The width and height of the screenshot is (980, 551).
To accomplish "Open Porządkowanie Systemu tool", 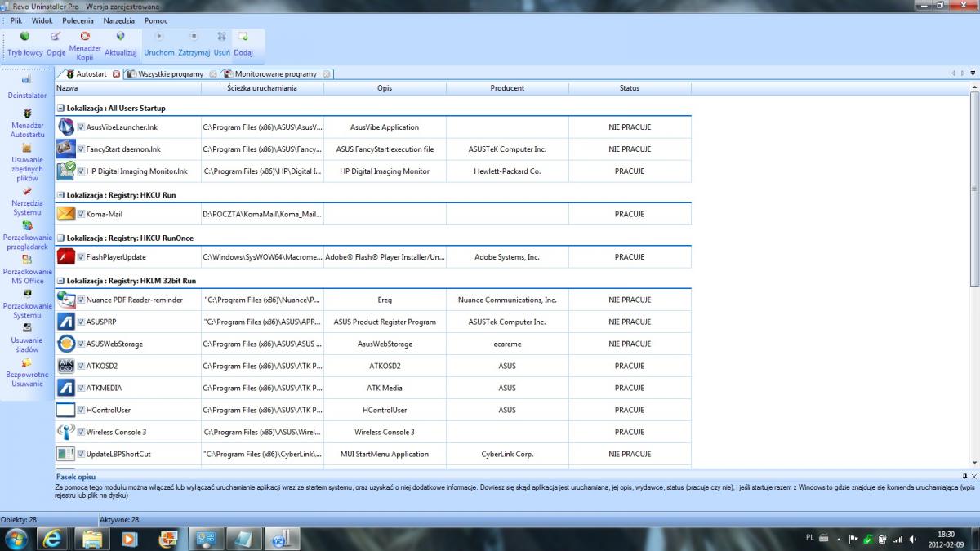I will 27,304.
